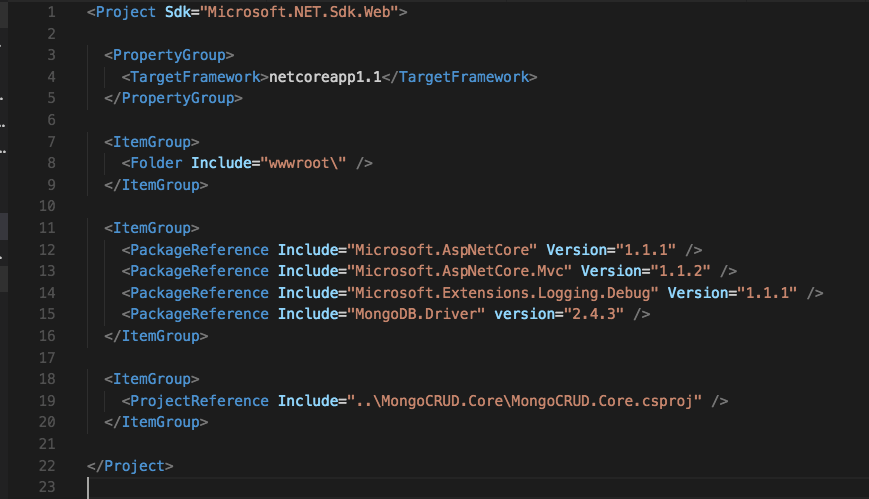Click the MongoDB.Driver package name
This screenshot has width=869, height=499.
click(x=419, y=314)
